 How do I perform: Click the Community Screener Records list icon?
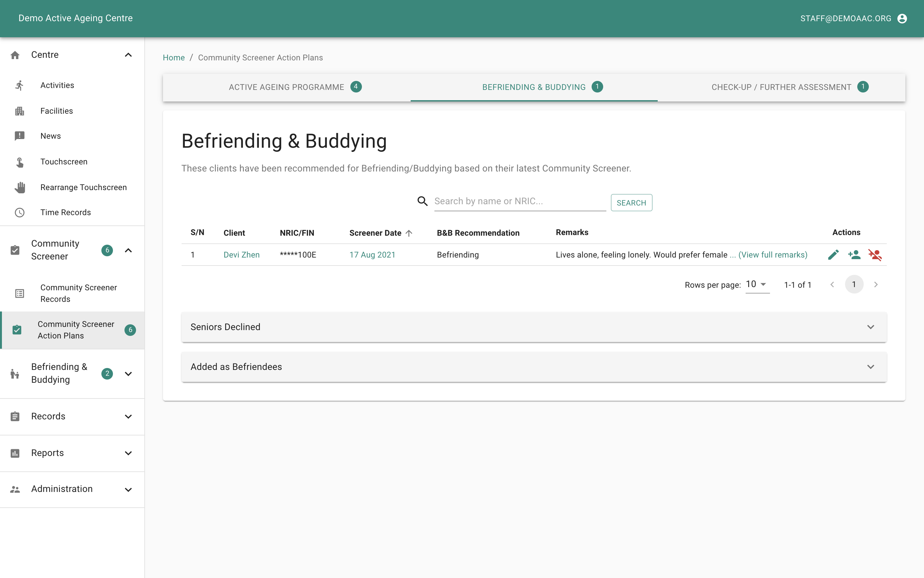point(20,293)
